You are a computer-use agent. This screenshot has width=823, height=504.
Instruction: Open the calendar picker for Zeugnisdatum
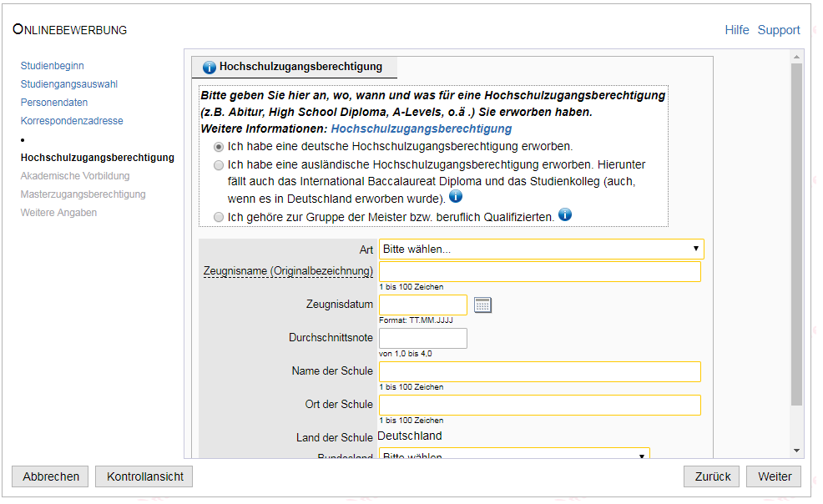click(x=482, y=305)
